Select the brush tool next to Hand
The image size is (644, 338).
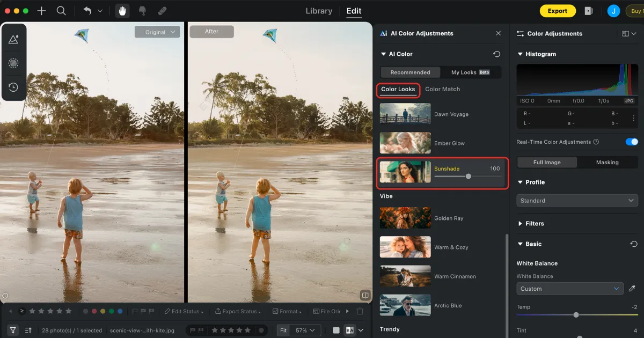coord(142,11)
